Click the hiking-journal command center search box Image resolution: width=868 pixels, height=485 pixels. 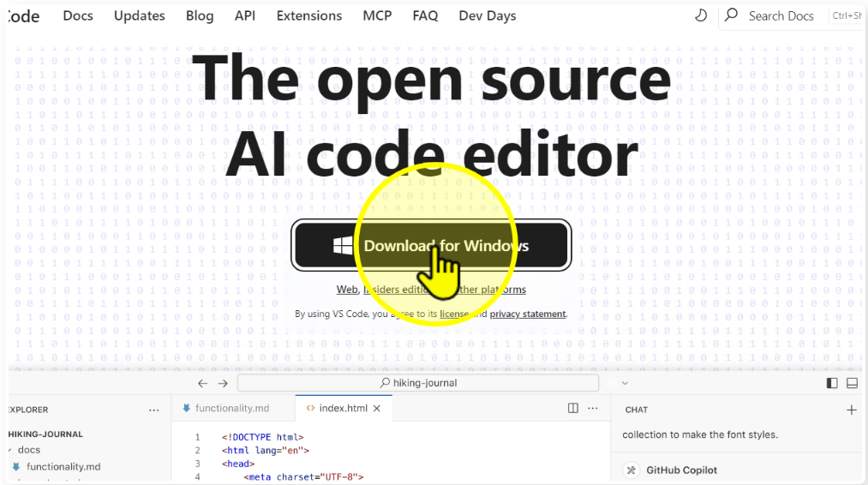(x=418, y=383)
